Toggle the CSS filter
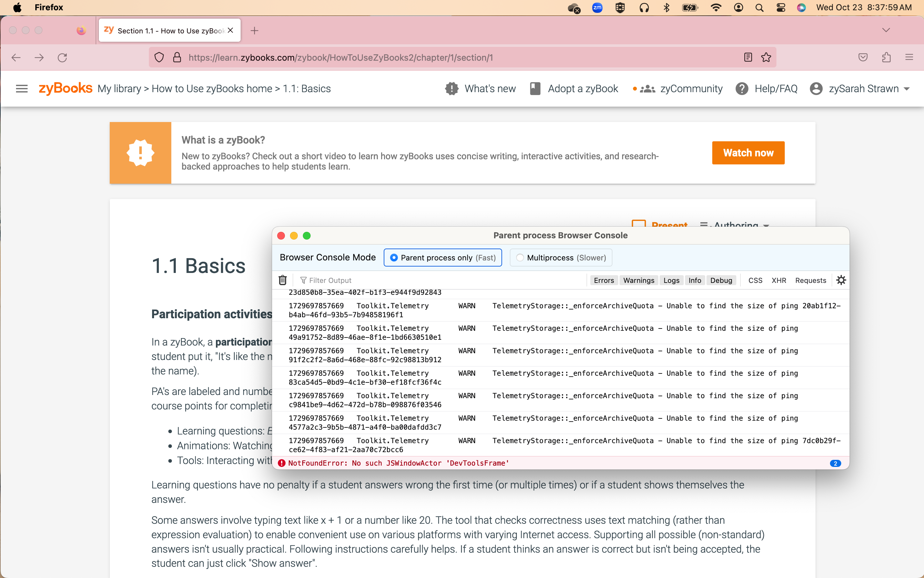Image resolution: width=924 pixels, height=578 pixels. click(x=755, y=280)
